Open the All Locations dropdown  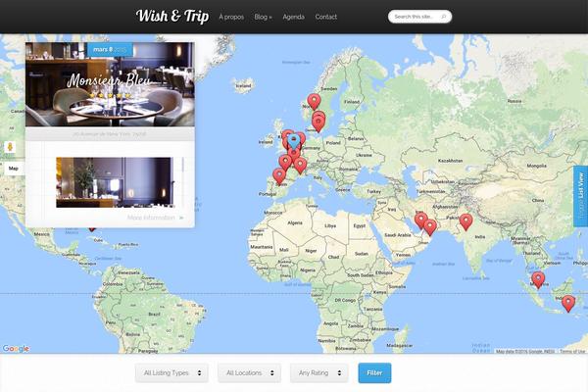tap(249, 372)
